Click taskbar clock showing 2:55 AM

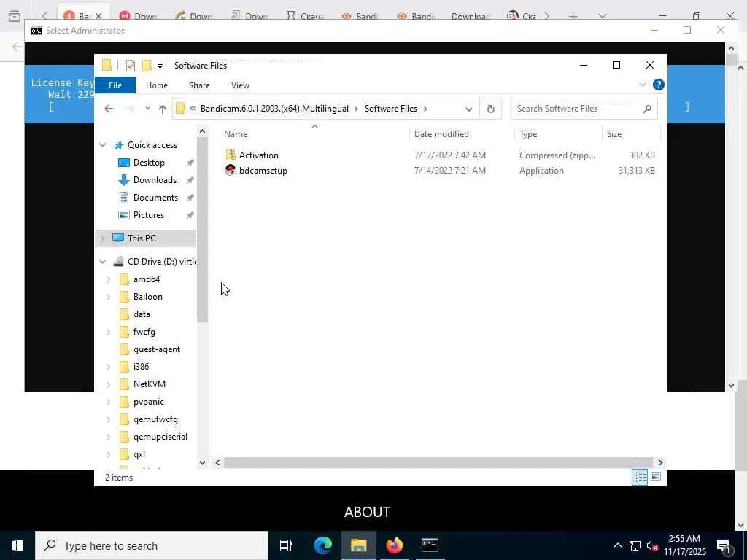(x=685, y=545)
